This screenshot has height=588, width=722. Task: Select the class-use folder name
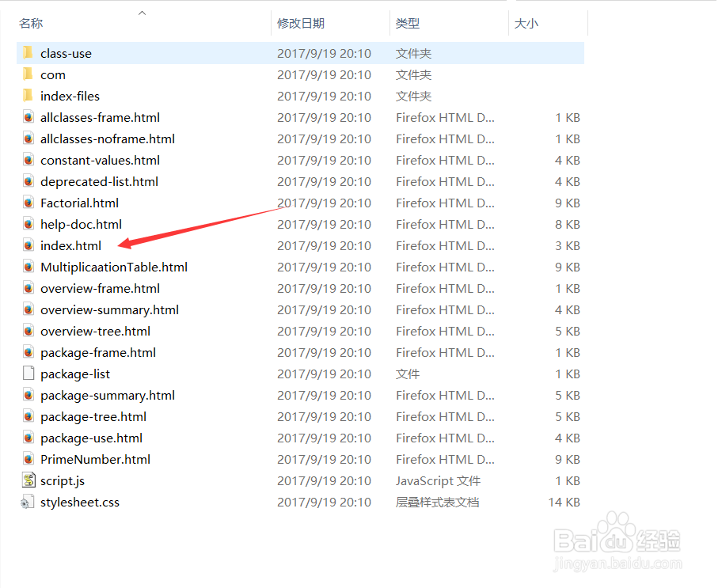(66, 53)
